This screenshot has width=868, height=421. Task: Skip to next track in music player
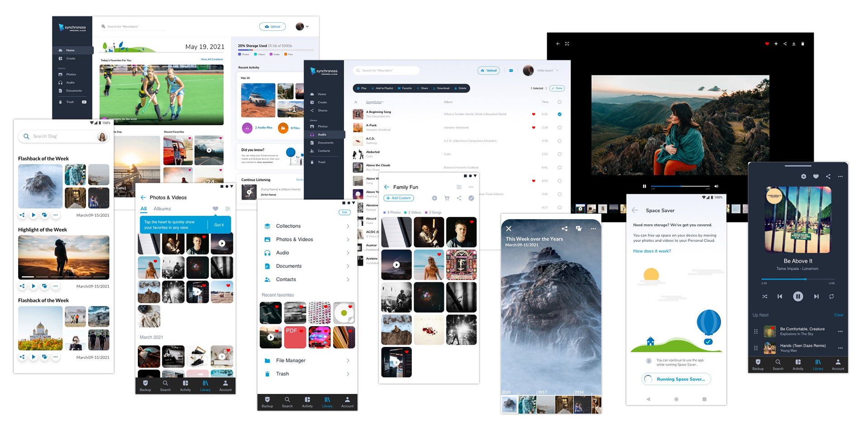tap(816, 296)
